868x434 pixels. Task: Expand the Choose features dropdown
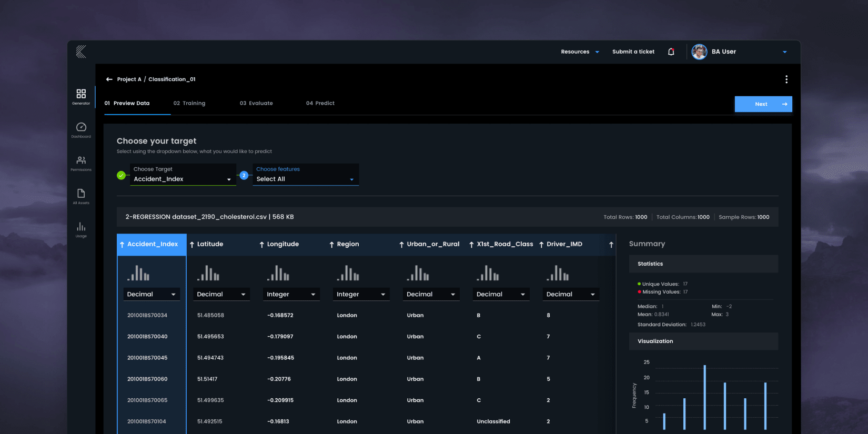[306, 175]
